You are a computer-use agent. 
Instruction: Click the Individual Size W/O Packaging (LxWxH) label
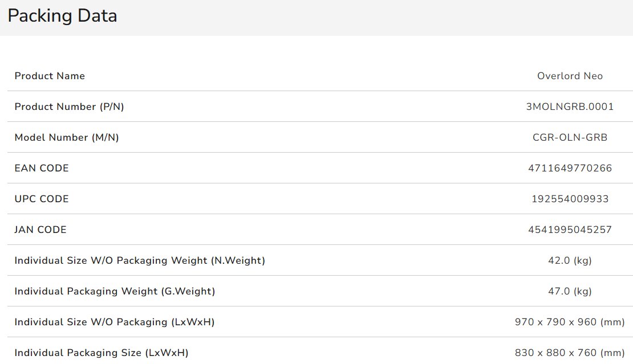pyautogui.click(x=115, y=322)
